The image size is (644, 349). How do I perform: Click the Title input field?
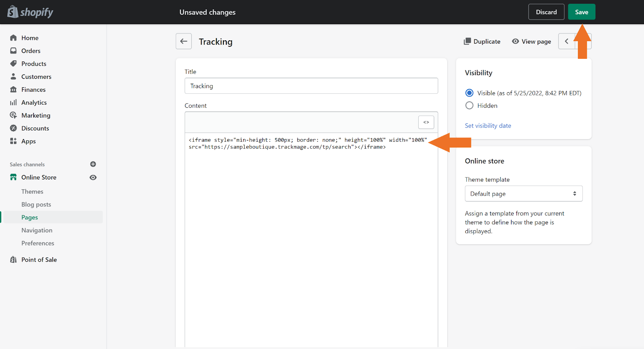point(311,86)
